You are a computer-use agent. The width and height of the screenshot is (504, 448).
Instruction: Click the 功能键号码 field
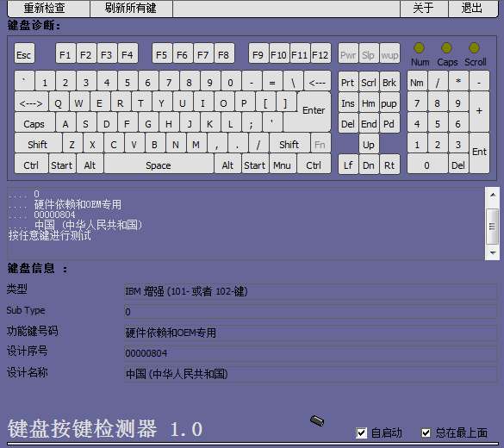(310, 333)
